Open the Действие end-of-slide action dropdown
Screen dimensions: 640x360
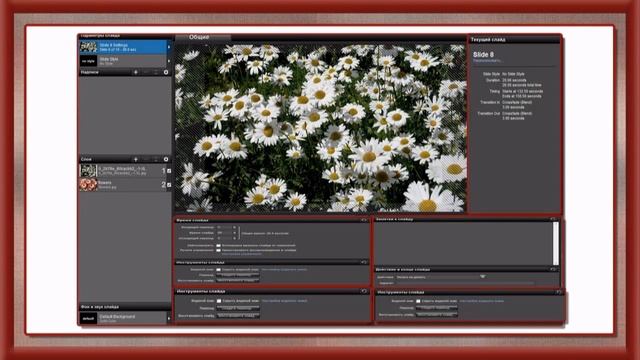483,277
